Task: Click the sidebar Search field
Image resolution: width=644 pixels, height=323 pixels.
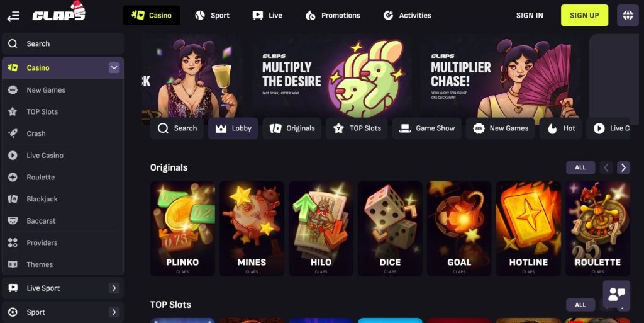Action: pos(63,43)
